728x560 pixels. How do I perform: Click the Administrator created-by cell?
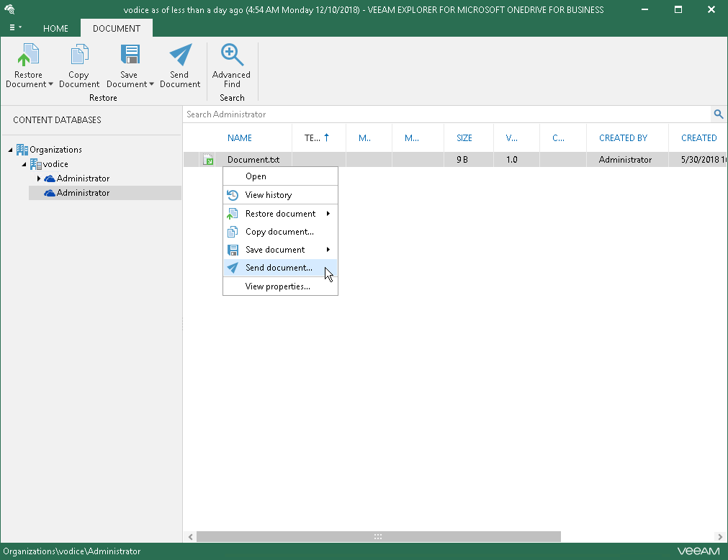click(625, 160)
